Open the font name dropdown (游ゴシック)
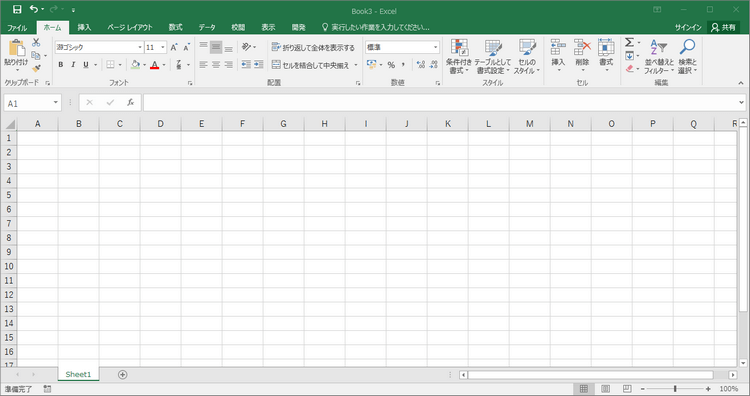The height and width of the screenshot is (396, 750). click(140, 47)
